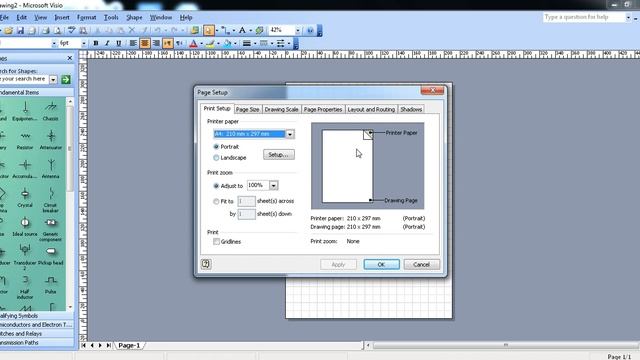The height and width of the screenshot is (360, 640).
Task: Click Cancel in Page Setup dialog
Action: (x=422, y=264)
